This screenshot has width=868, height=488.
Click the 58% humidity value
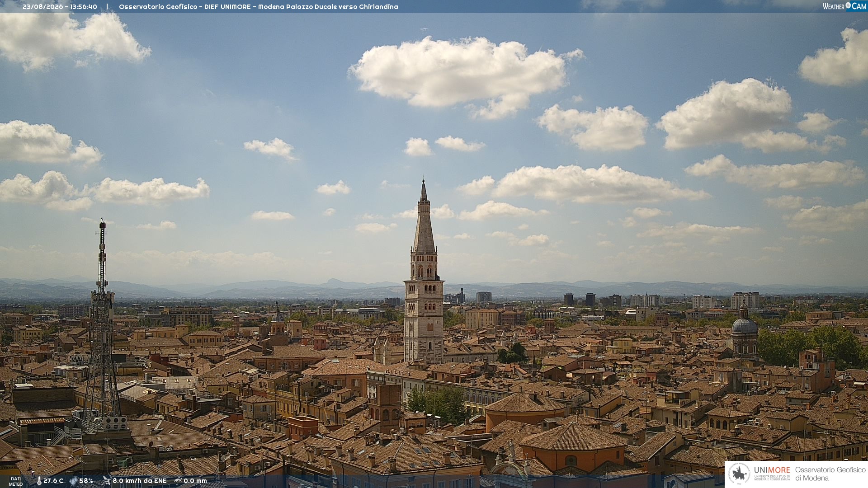pos(86,481)
